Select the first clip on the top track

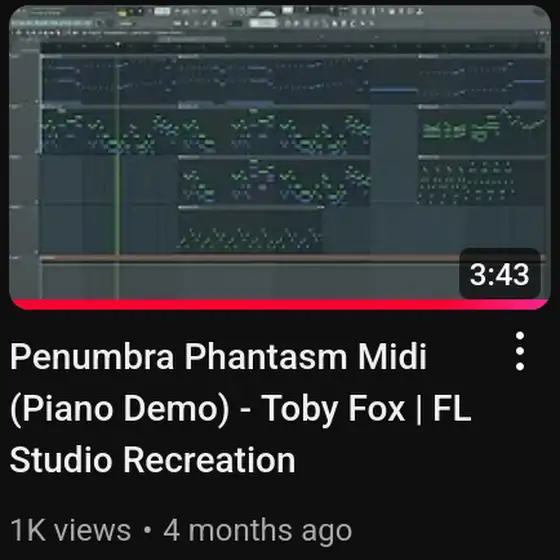click(110, 79)
